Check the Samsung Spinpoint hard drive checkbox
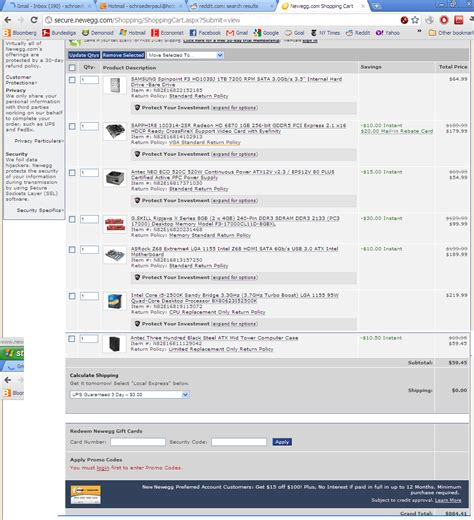This screenshot has height=520, width=474. coord(72,80)
